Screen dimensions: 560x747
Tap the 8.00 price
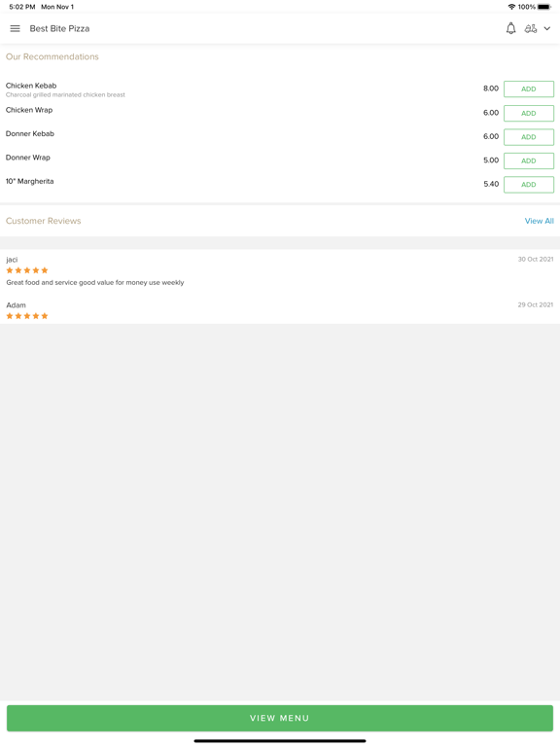coord(491,89)
